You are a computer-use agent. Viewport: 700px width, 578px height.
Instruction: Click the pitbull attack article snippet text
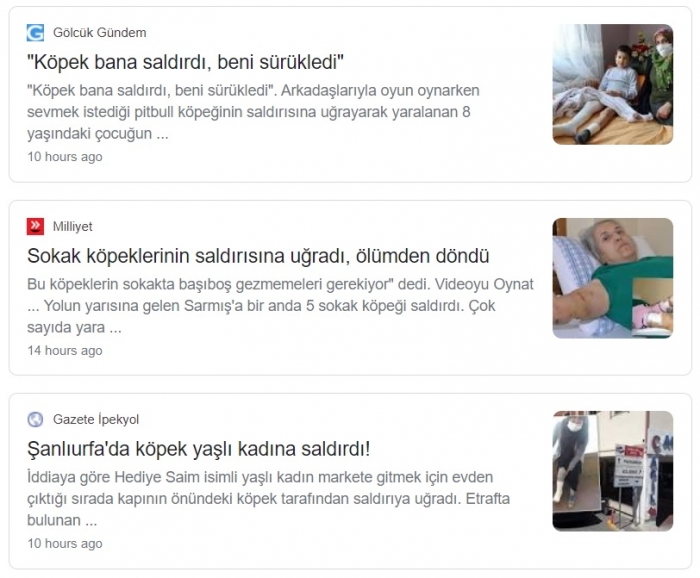point(253,112)
